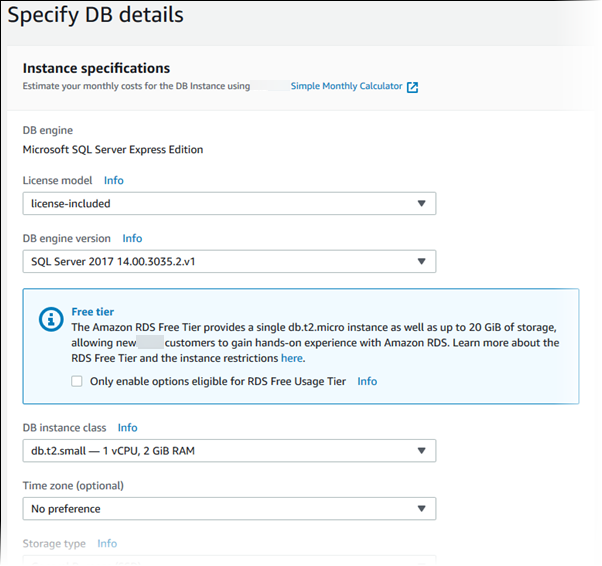The image size is (602, 566).
Task: Click Info next to License model
Action: [x=114, y=181]
